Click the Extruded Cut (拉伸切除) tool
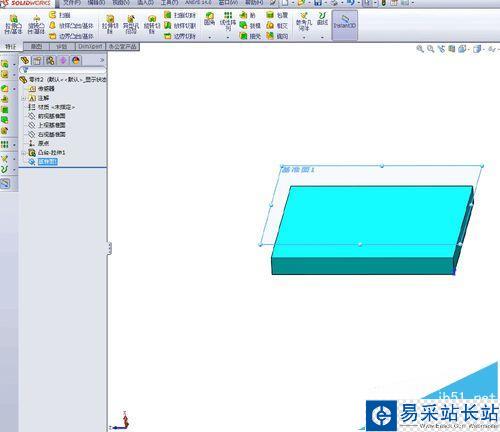 110,24
